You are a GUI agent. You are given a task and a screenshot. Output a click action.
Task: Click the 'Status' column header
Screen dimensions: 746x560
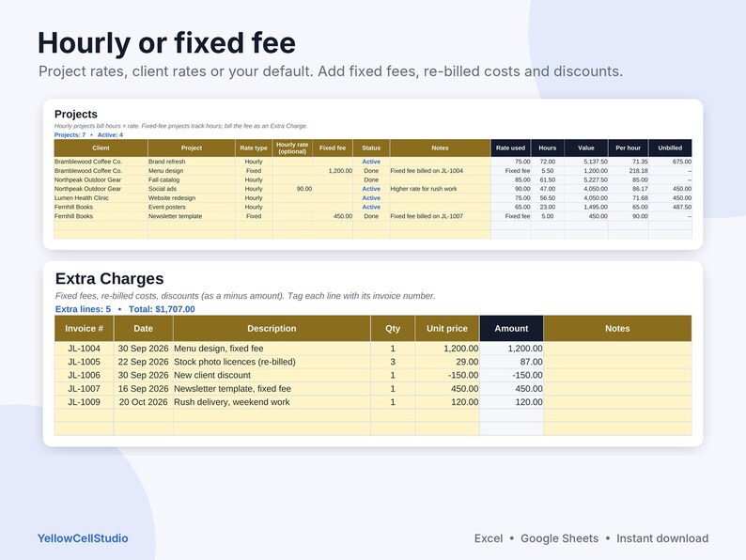[371, 148]
